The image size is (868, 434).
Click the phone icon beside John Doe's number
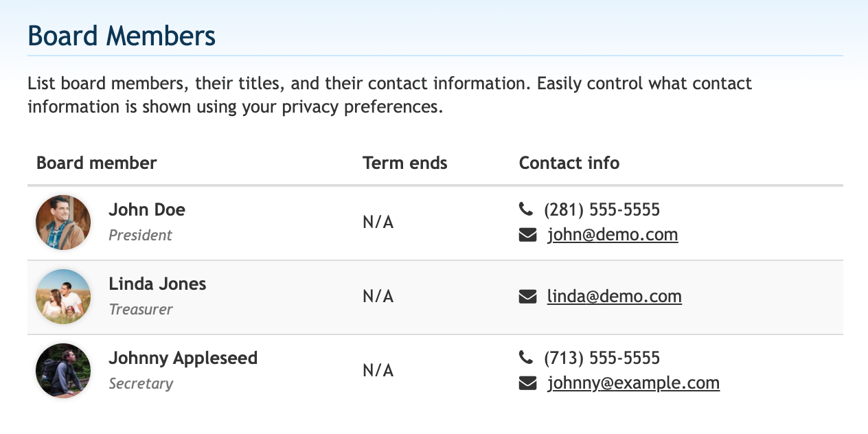525,209
